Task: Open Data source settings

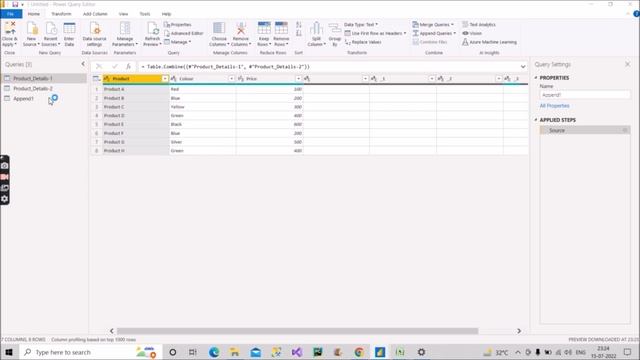Action: click(x=94, y=34)
